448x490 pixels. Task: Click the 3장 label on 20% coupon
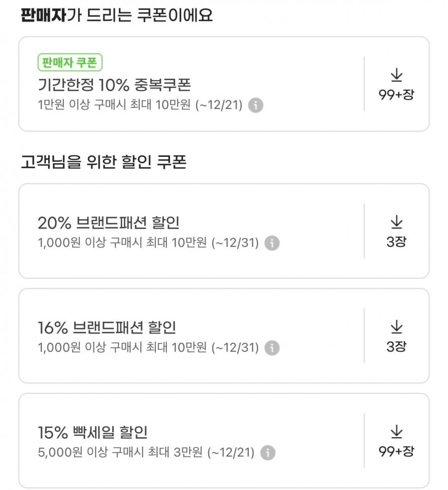coord(396,242)
